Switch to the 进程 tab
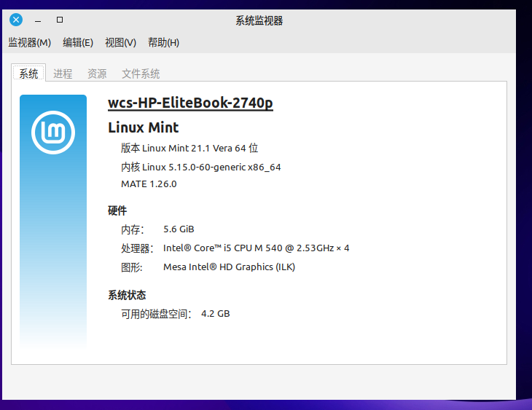The width and height of the screenshot is (532, 410). (63, 74)
